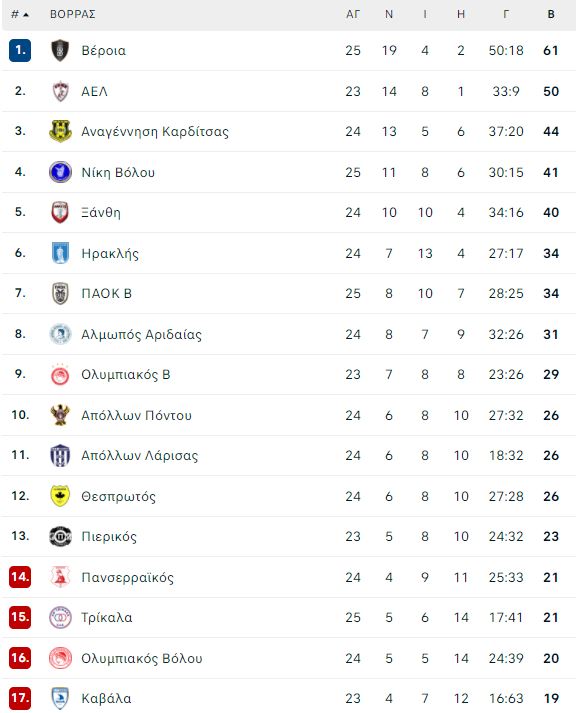This screenshot has height=713, width=576.
Task: Open the ΠΑΟΚ Β crest icon
Action: [x=60, y=293]
